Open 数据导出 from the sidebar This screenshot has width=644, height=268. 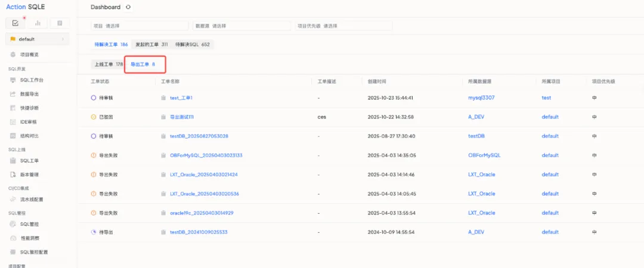[29, 94]
